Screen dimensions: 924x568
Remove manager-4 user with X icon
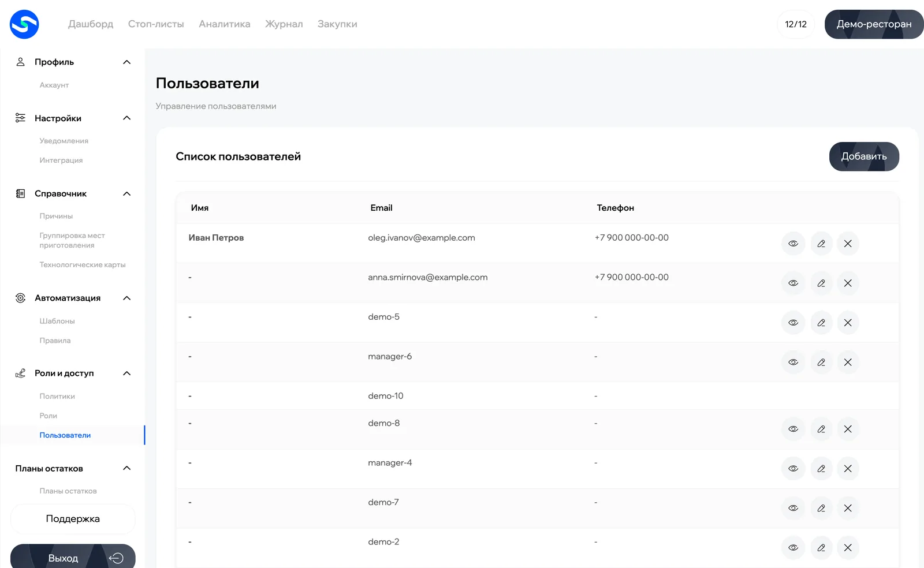pyautogui.click(x=848, y=469)
